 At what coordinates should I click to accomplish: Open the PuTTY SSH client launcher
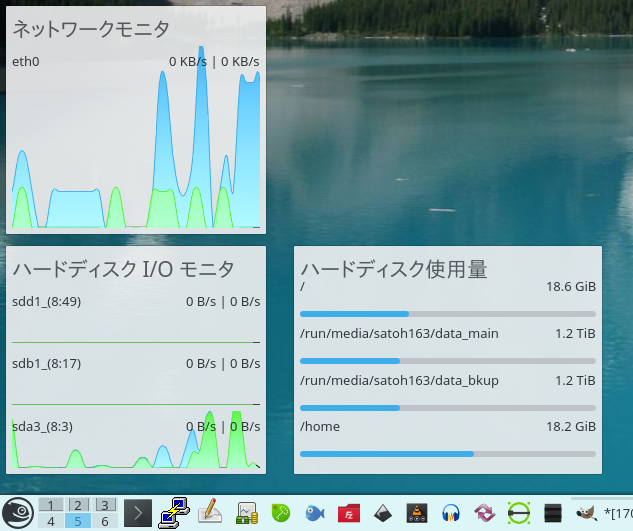[x=174, y=513]
